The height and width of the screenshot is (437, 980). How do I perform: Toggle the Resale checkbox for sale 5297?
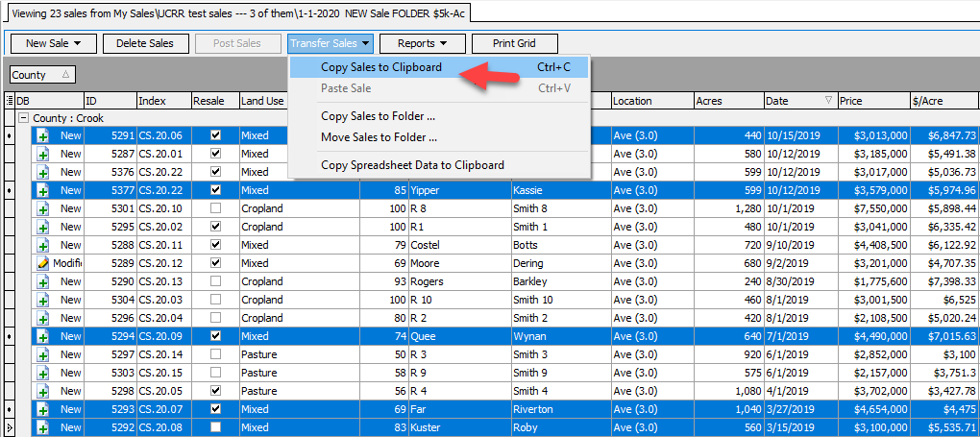pyautogui.click(x=215, y=354)
